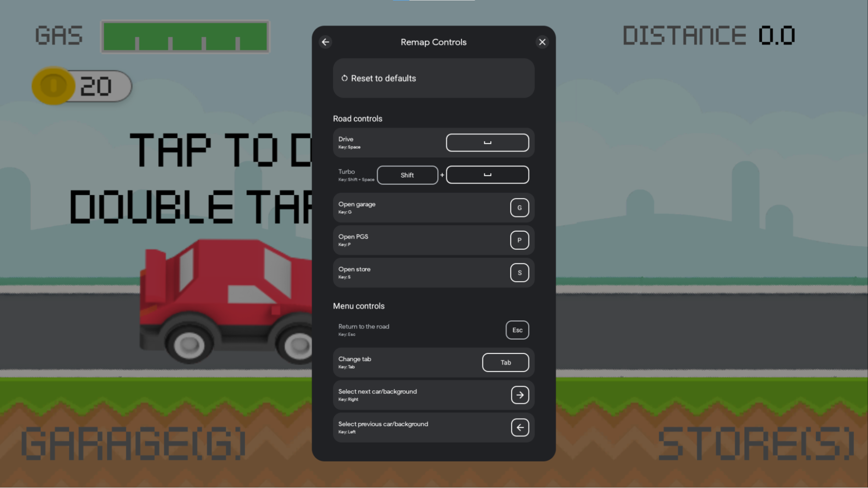Click the Turbo Space key button

pyautogui.click(x=488, y=174)
